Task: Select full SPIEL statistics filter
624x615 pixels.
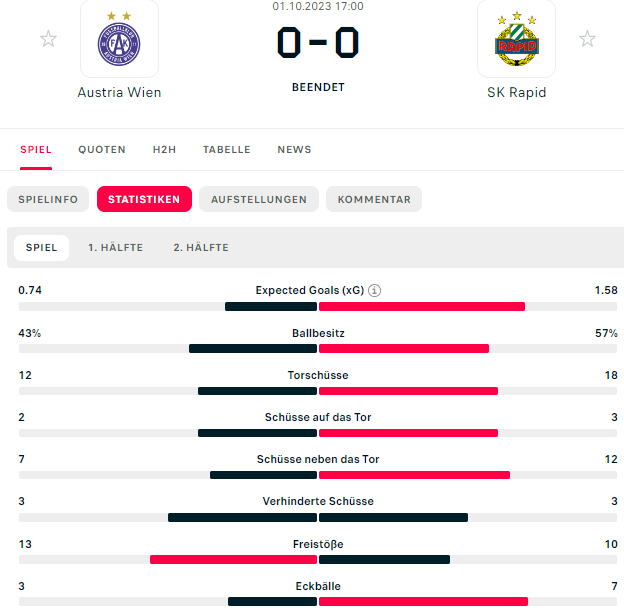Action: [x=41, y=248]
